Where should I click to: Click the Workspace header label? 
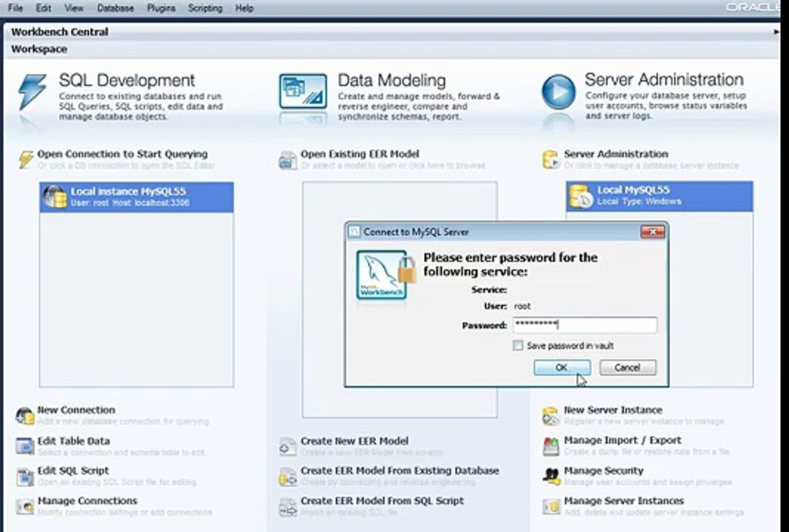click(x=38, y=49)
